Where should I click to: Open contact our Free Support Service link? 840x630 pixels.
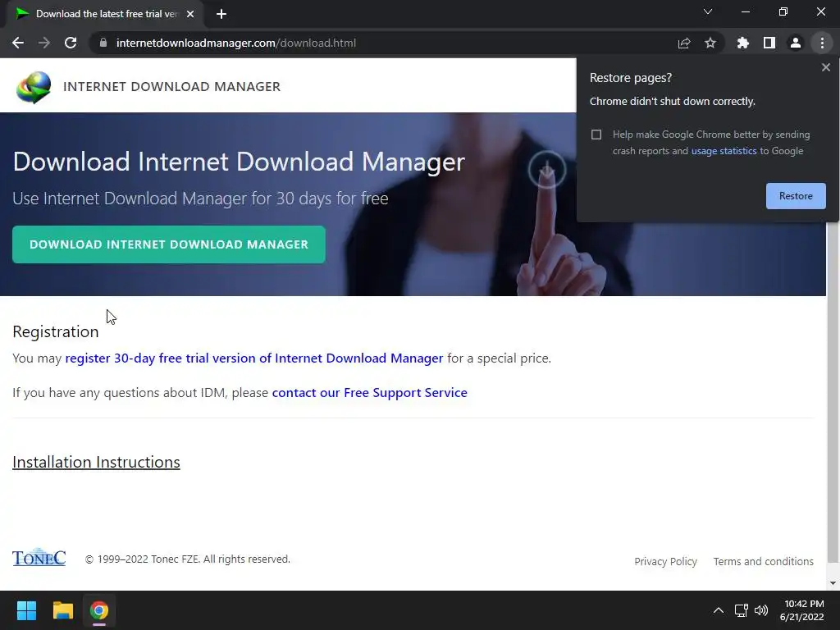point(370,393)
